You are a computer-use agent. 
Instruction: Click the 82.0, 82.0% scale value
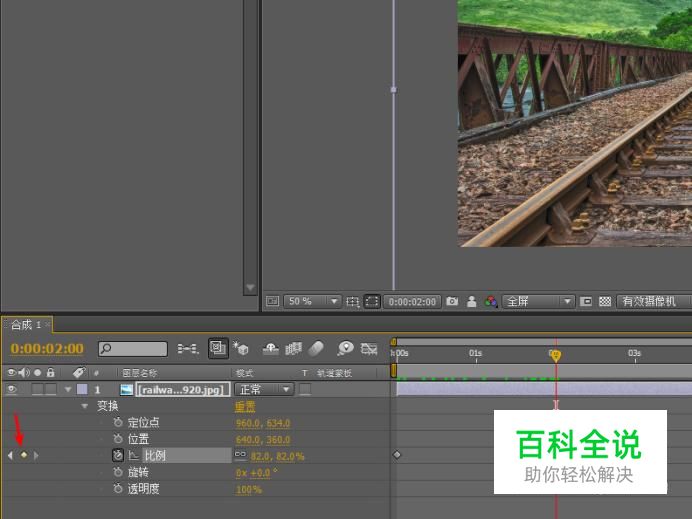click(x=277, y=456)
